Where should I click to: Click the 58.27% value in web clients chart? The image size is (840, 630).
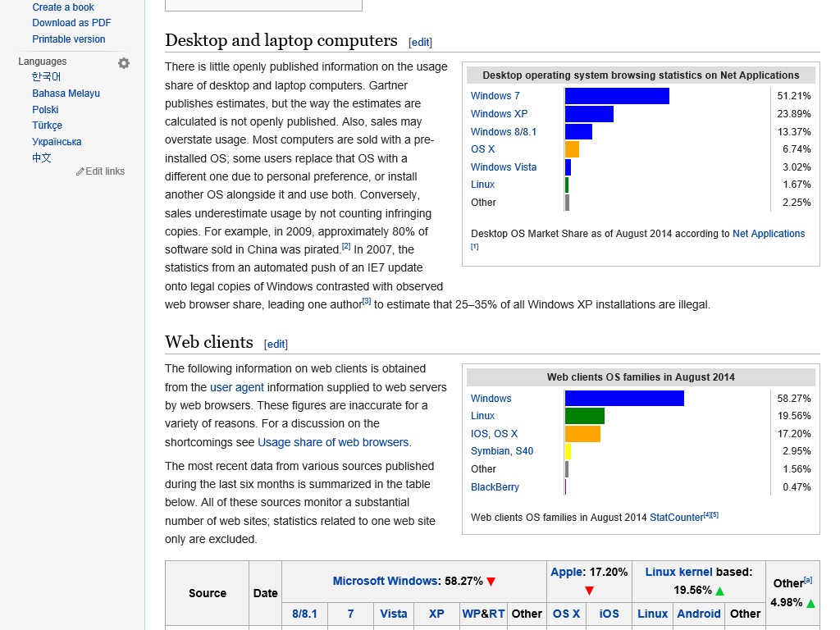(794, 399)
